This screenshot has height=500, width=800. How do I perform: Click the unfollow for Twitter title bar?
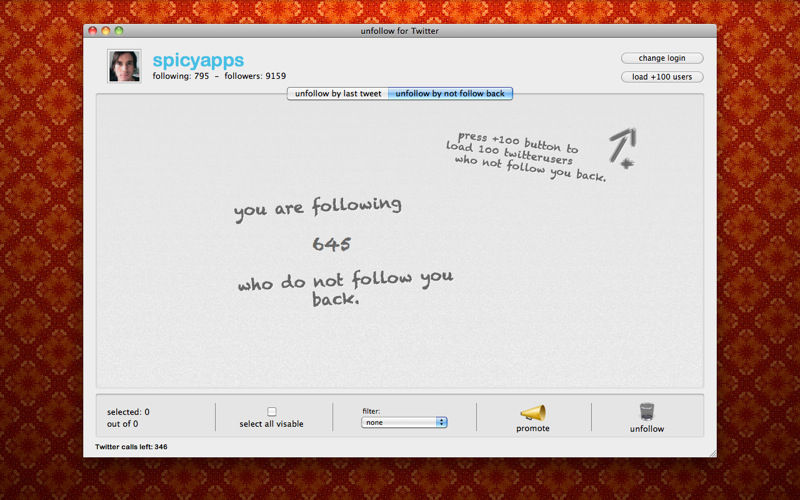tap(399, 31)
